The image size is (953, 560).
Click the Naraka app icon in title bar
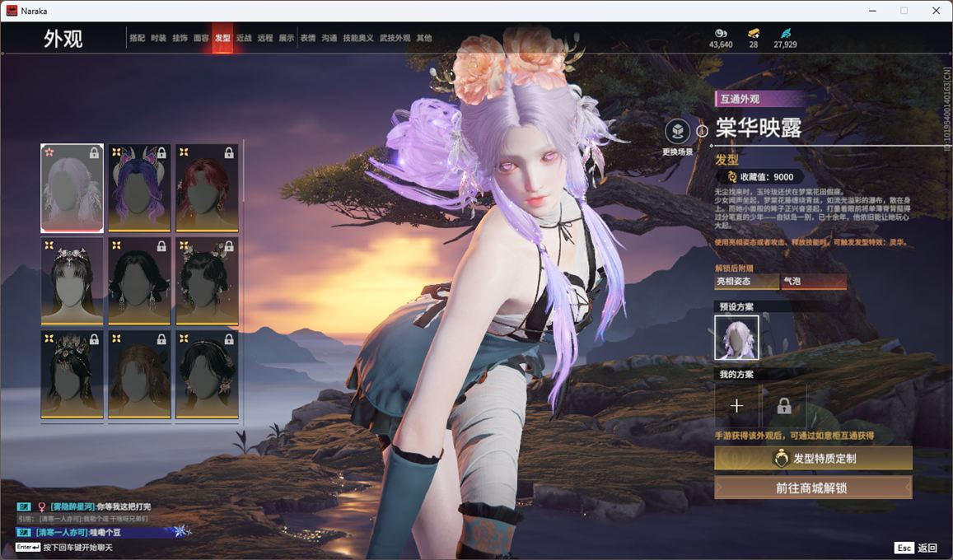pos(12,11)
